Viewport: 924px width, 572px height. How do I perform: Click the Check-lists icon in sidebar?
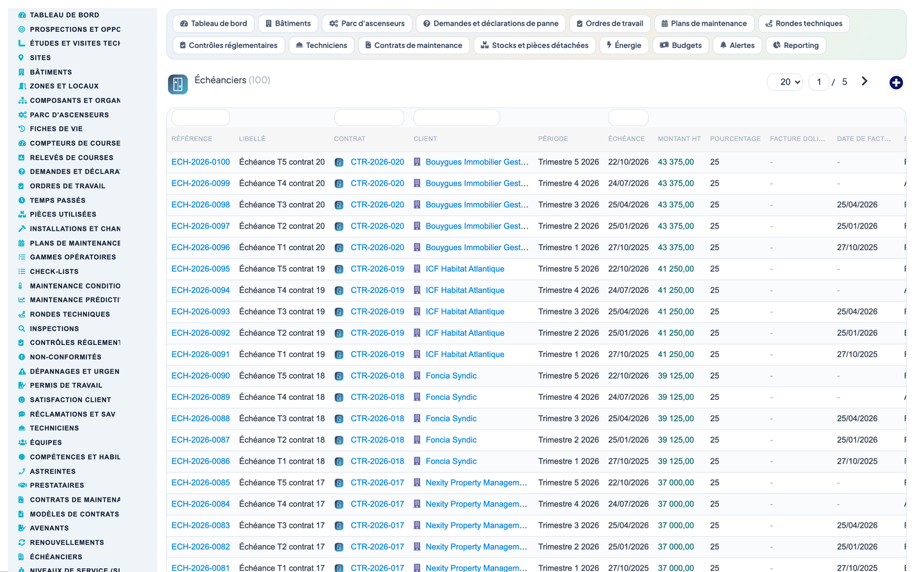pos(22,271)
